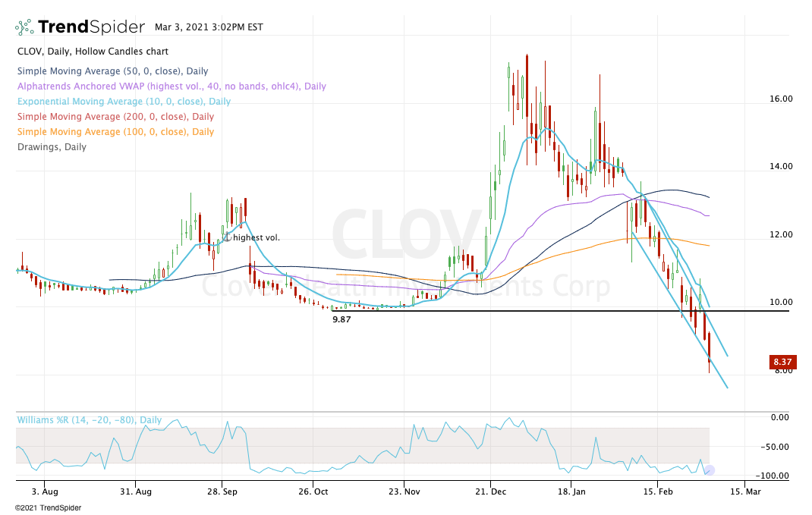The width and height of the screenshot is (812, 515).
Task: Select the Alphatrends Anchored VWAP legend entry
Action: 172,86
